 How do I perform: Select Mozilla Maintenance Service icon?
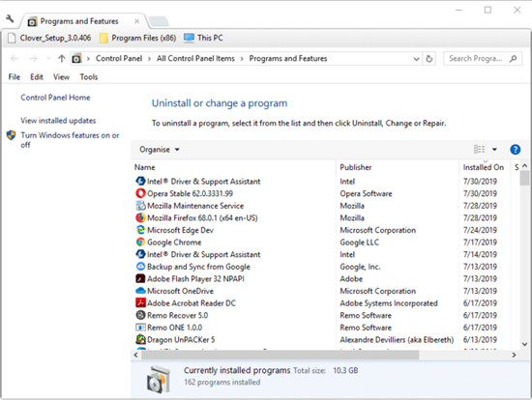click(140, 206)
